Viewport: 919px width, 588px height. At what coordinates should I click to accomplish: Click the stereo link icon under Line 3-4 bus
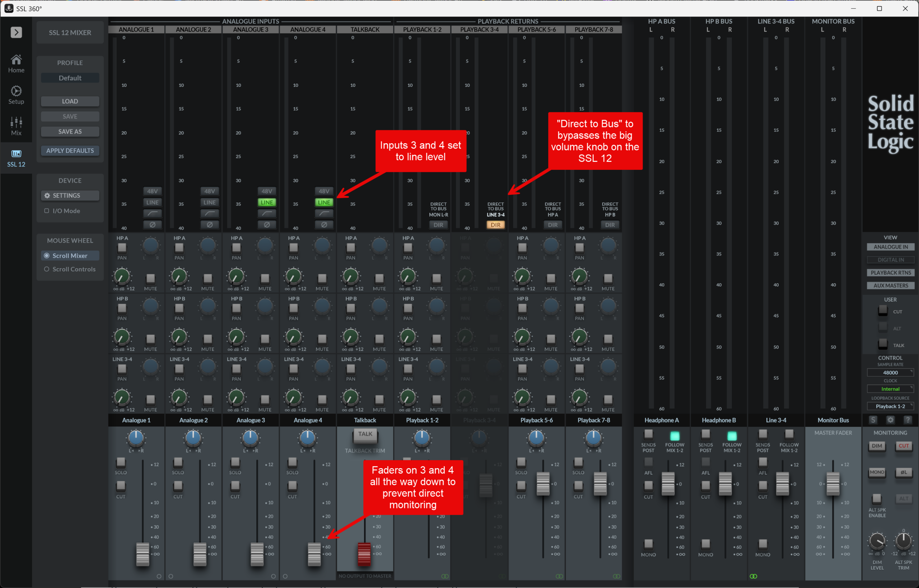[x=753, y=576]
